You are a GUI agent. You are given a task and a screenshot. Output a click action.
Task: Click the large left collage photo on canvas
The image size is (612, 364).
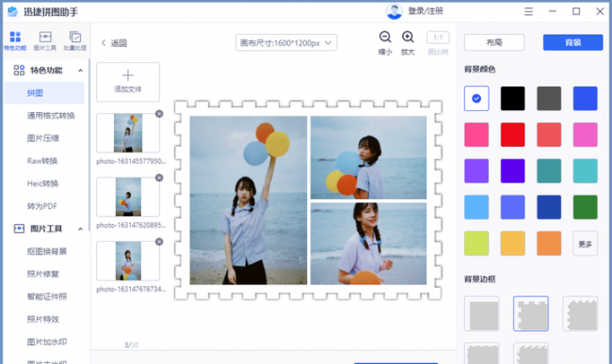coord(249,200)
